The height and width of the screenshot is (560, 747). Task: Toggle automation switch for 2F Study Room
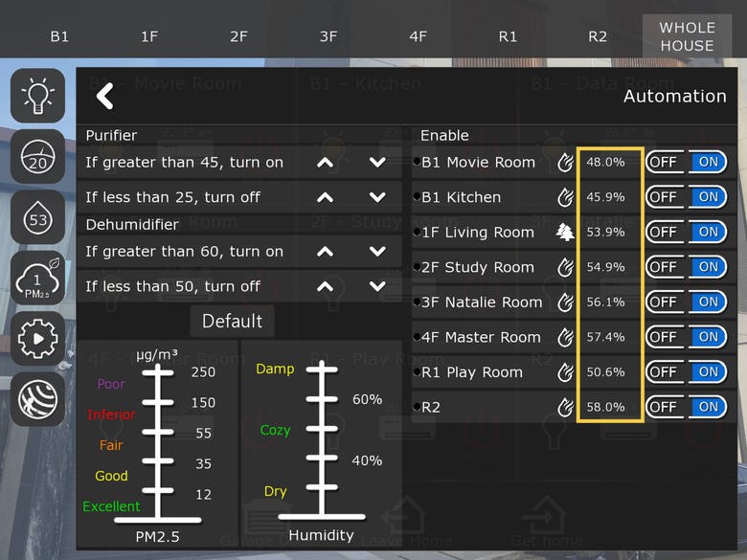[686, 267]
